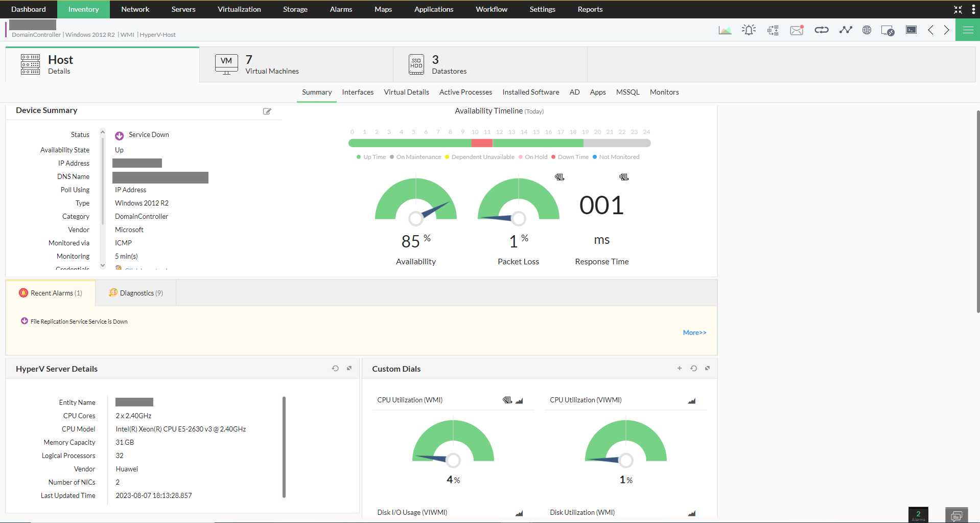Open the hamburger menu at top right
This screenshot has width=980, height=523.
coord(968,30)
